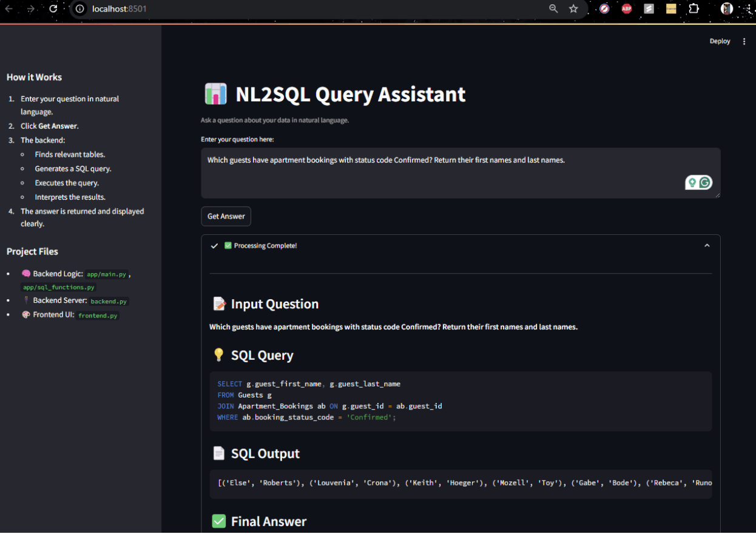Bookmark this page with the star icon

[x=573, y=8]
